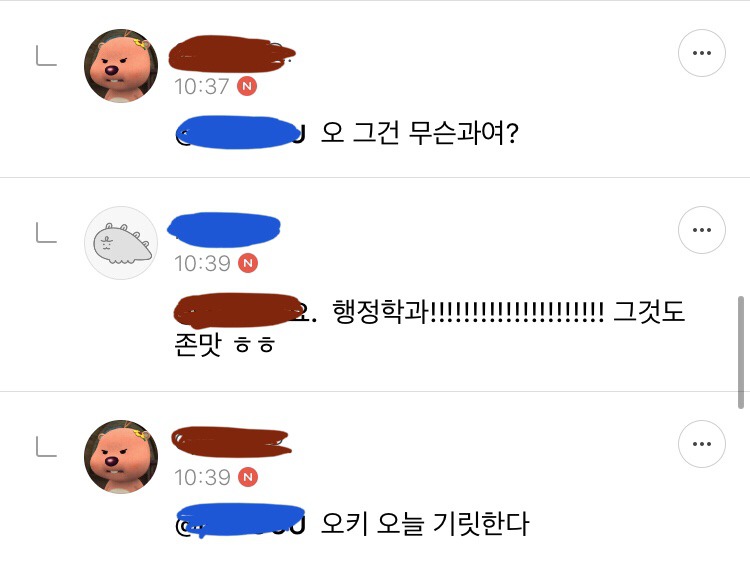750x565 pixels.
Task: Click the reply indent arrow beside the gray avatar
Action: [x=46, y=233]
